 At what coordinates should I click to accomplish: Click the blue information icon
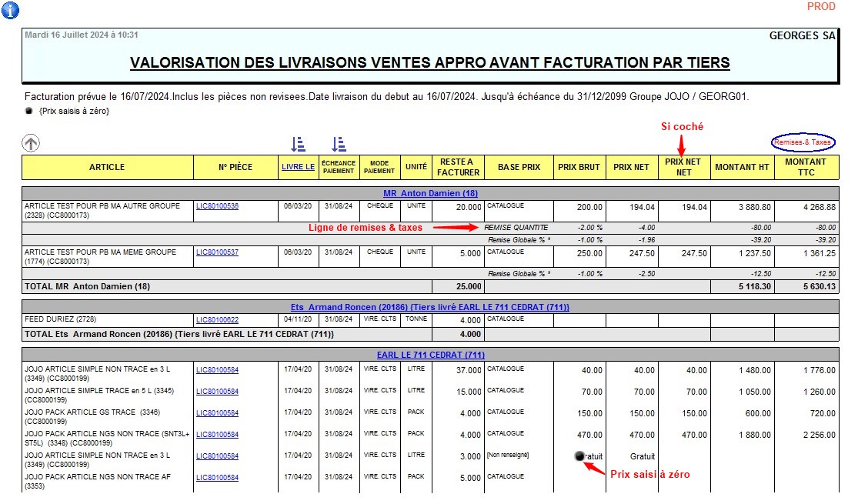tap(10, 10)
